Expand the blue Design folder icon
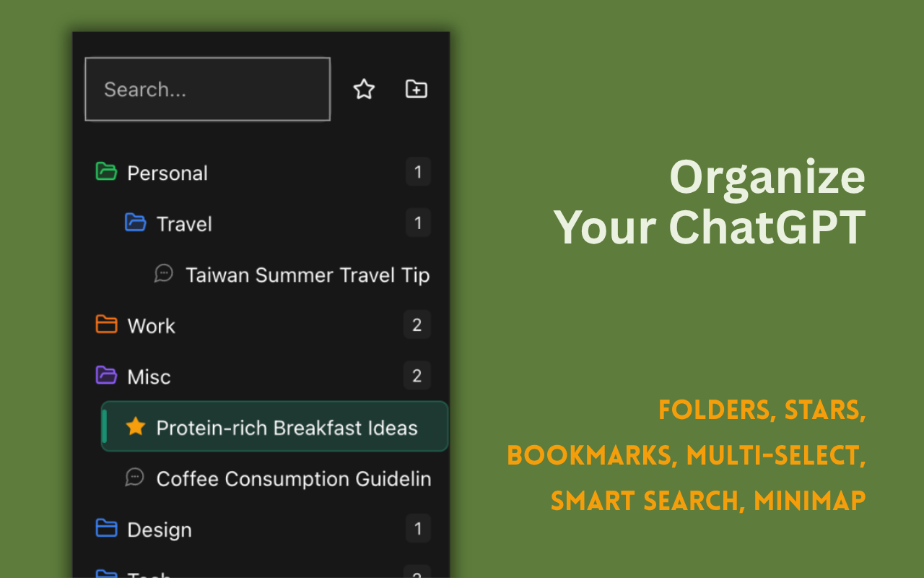 (106, 528)
